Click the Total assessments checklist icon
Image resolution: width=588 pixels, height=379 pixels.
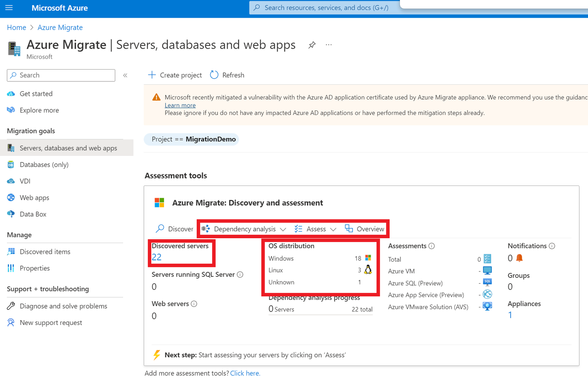(487, 259)
